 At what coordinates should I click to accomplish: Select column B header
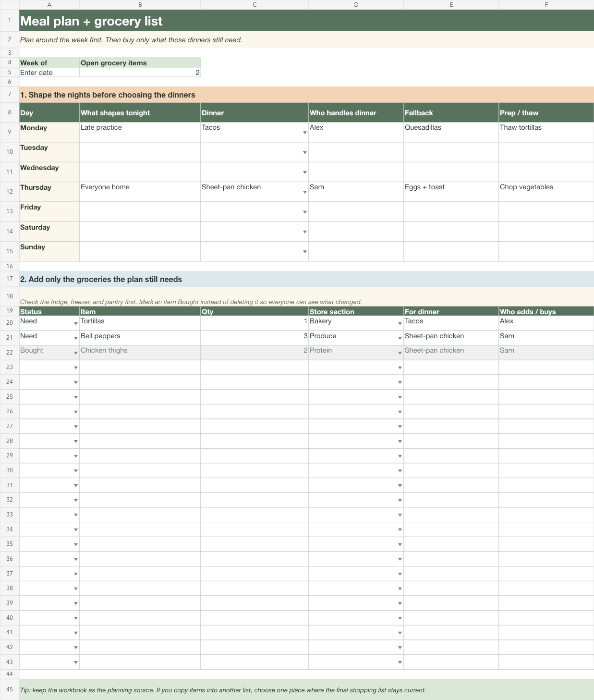(x=140, y=5)
